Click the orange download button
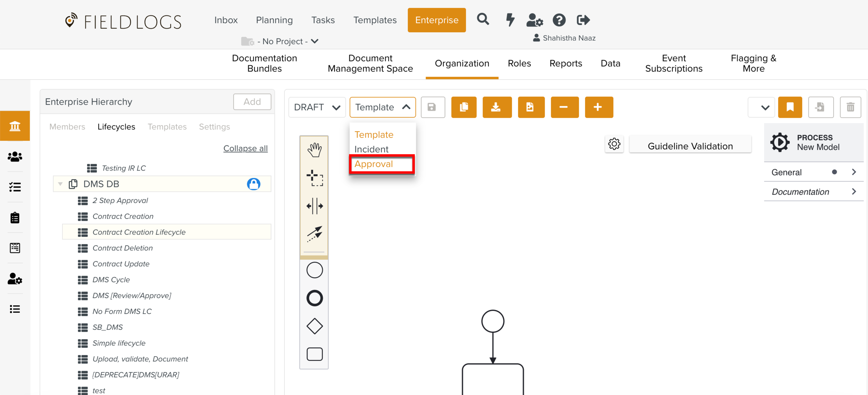The width and height of the screenshot is (868, 395). click(x=496, y=107)
